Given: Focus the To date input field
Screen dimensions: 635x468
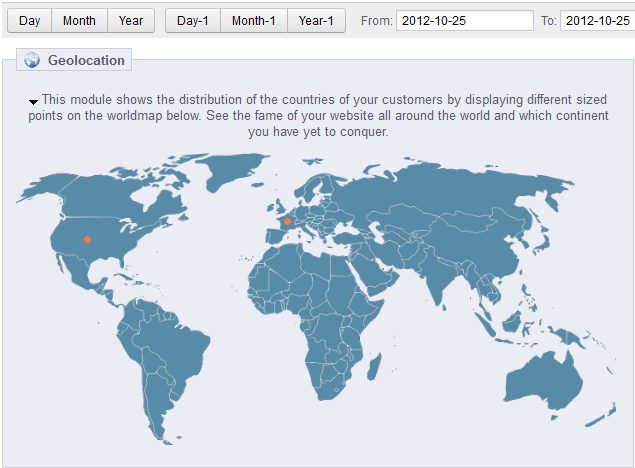Looking at the screenshot, I should [597, 21].
